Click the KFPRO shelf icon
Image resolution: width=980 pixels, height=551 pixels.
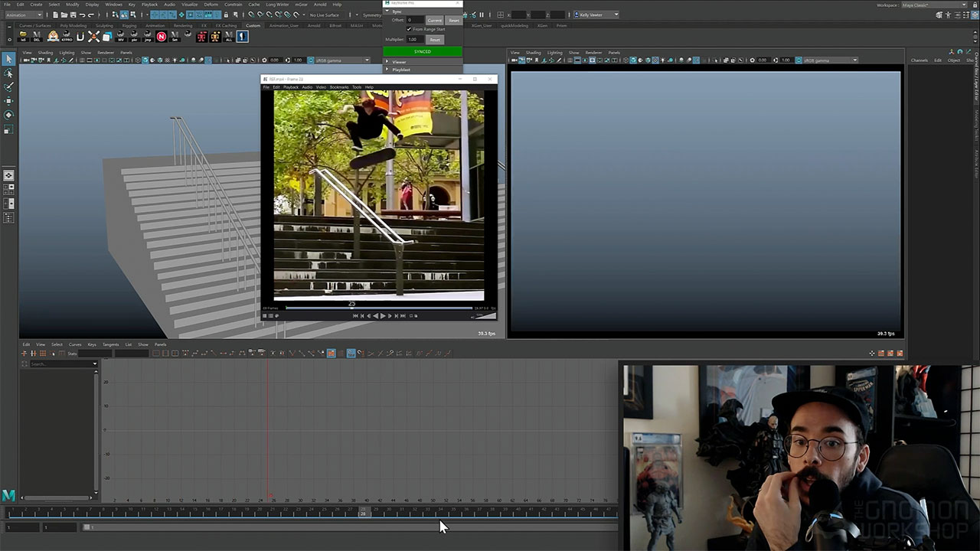pos(67,36)
